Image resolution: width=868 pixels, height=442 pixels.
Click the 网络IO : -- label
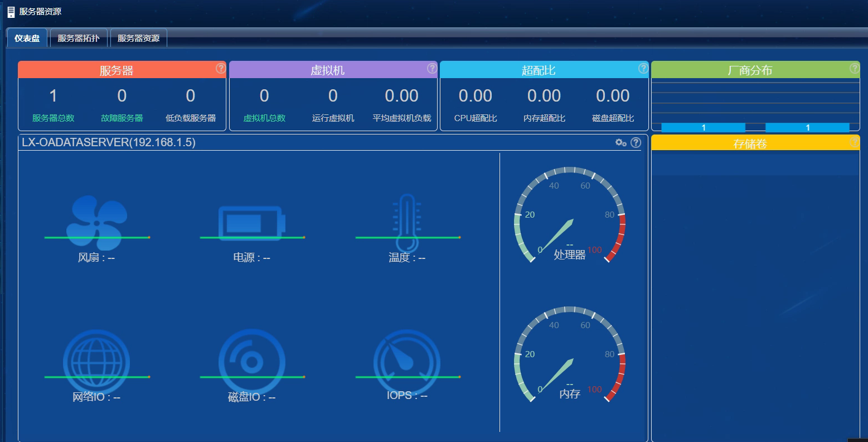tap(96, 397)
